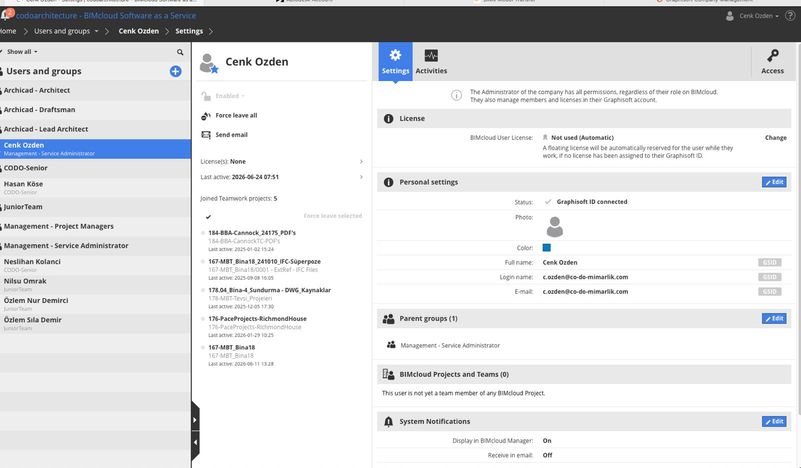Click the Personal settings info icon

point(388,182)
